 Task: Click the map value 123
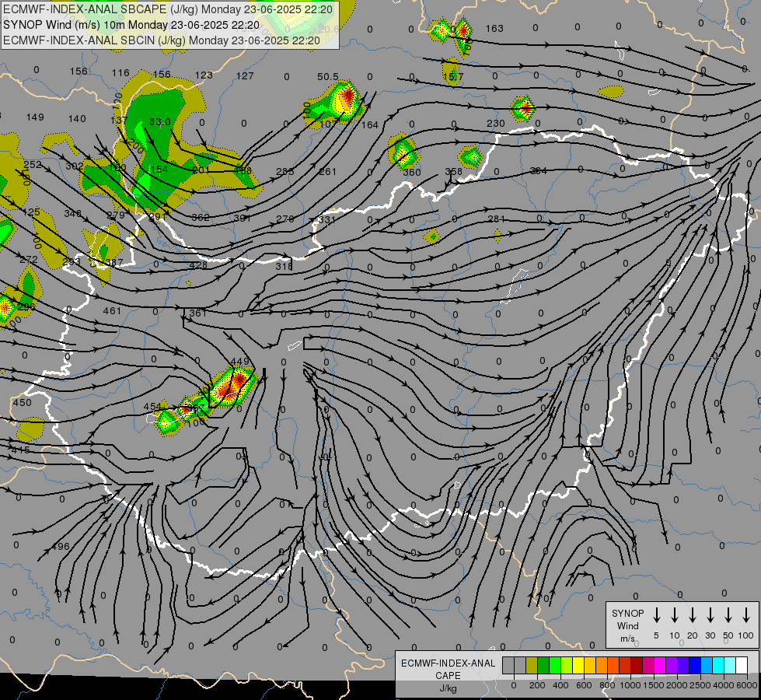point(204,75)
